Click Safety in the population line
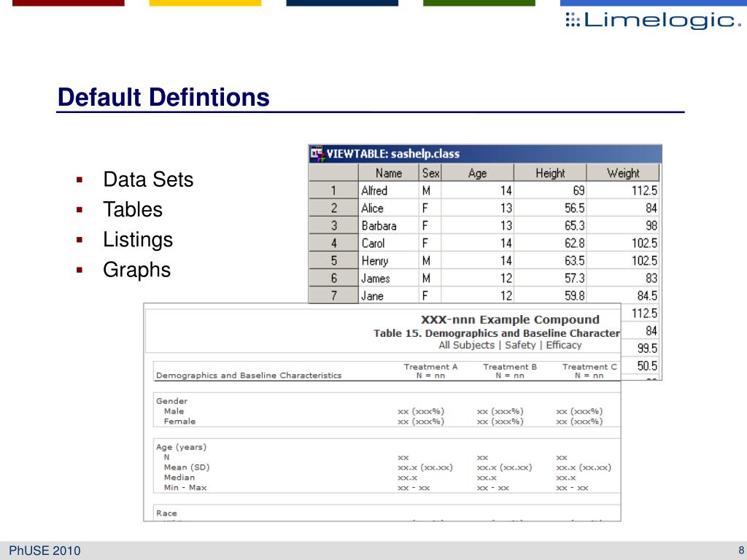 [520, 345]
